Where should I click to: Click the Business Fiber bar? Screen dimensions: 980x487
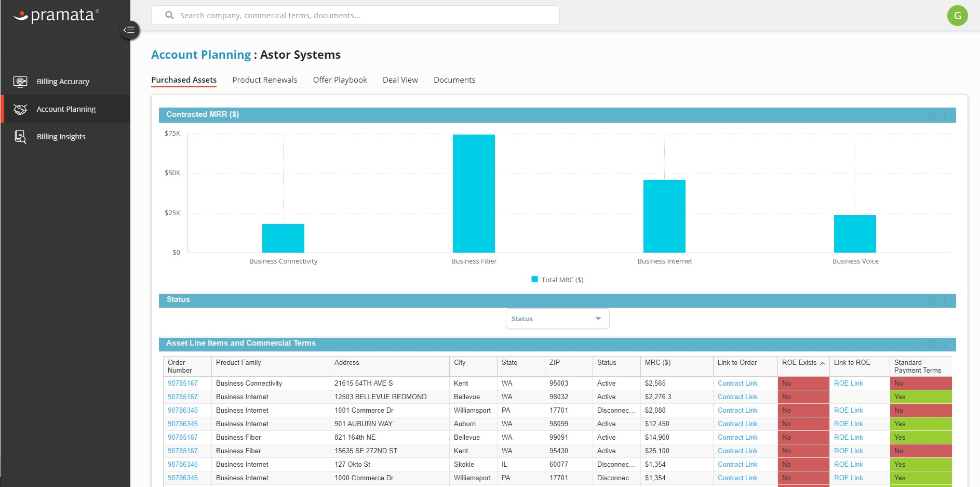coord(474,193)
